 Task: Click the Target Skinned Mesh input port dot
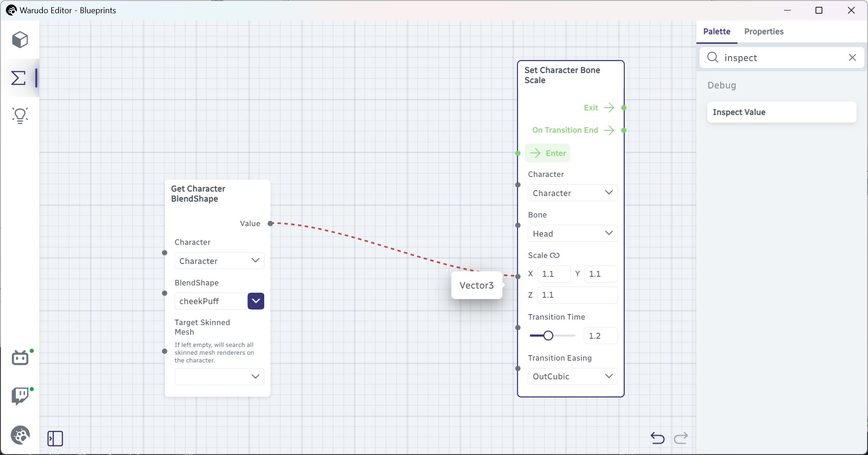click(x=165, y=351)
